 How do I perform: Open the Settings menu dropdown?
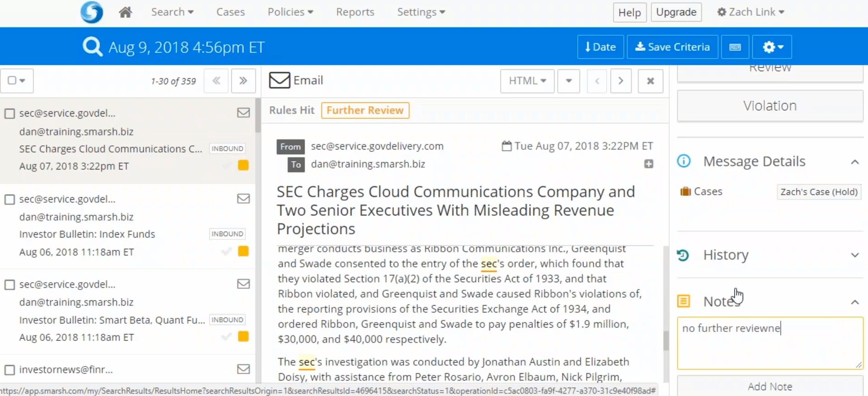coord(421,12)
